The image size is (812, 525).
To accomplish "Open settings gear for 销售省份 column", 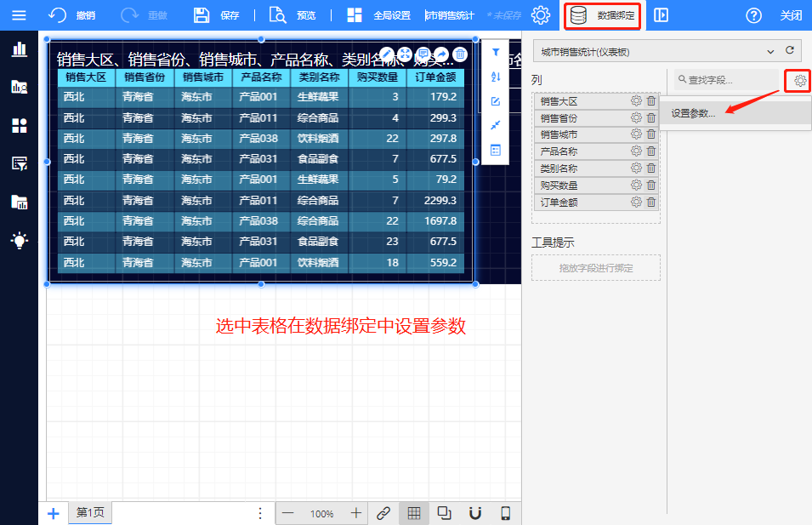I will tap(636, 118).
